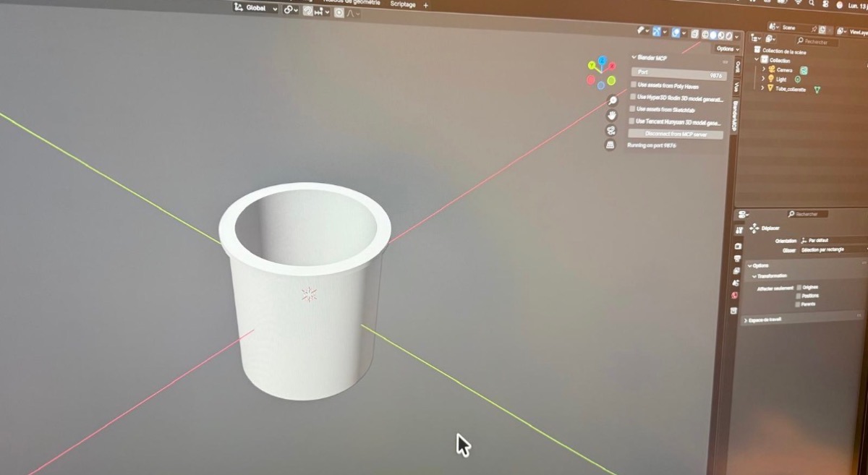Open the proportional falloff curve dropdown

tap(353, 13)
